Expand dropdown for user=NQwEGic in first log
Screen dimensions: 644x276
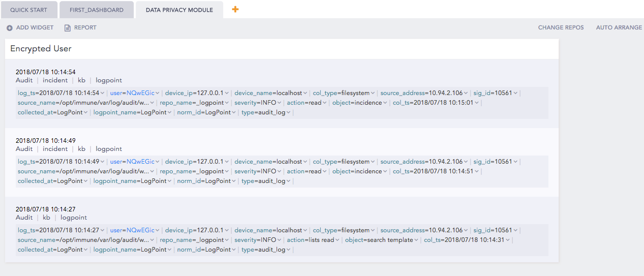[x=158, y=93]
